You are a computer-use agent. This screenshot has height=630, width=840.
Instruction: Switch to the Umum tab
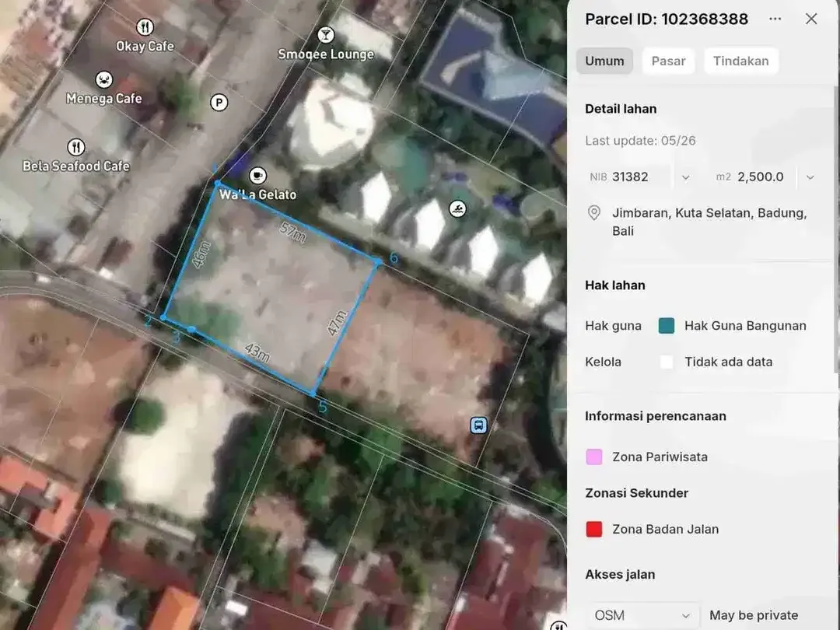[604, 61]
